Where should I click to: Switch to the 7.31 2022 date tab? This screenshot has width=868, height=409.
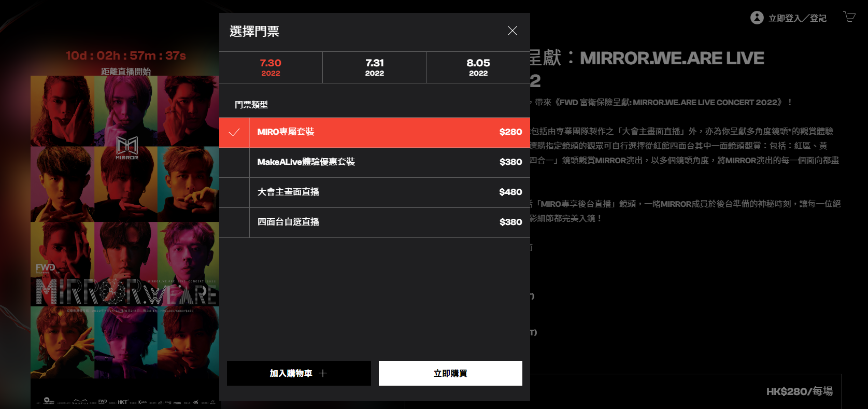coord(374,67)
